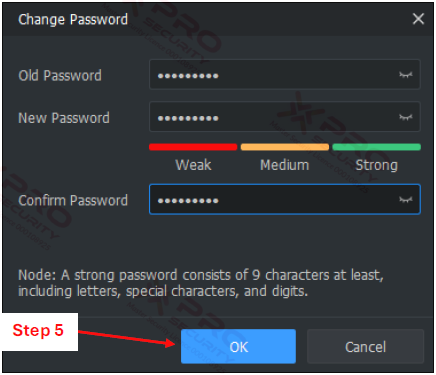This screenshot has height=375, width=436.
Task: Show the Old Password characters
Action: [x=405, y=75]
